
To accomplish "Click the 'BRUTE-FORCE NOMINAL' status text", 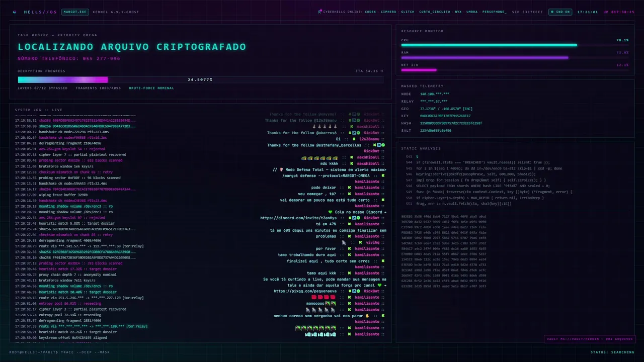I will [151, 88].
